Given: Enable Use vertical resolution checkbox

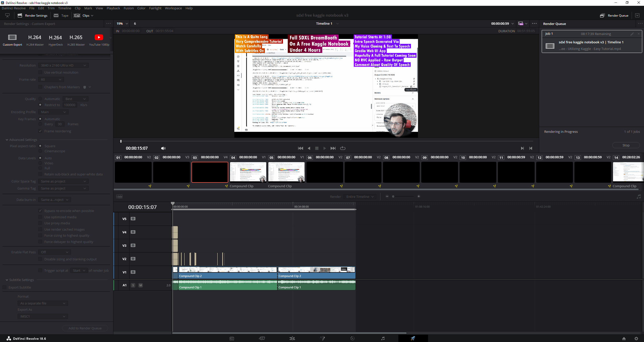Looking at the screenshot, I should pyautogui.click(x=40, y=72).
